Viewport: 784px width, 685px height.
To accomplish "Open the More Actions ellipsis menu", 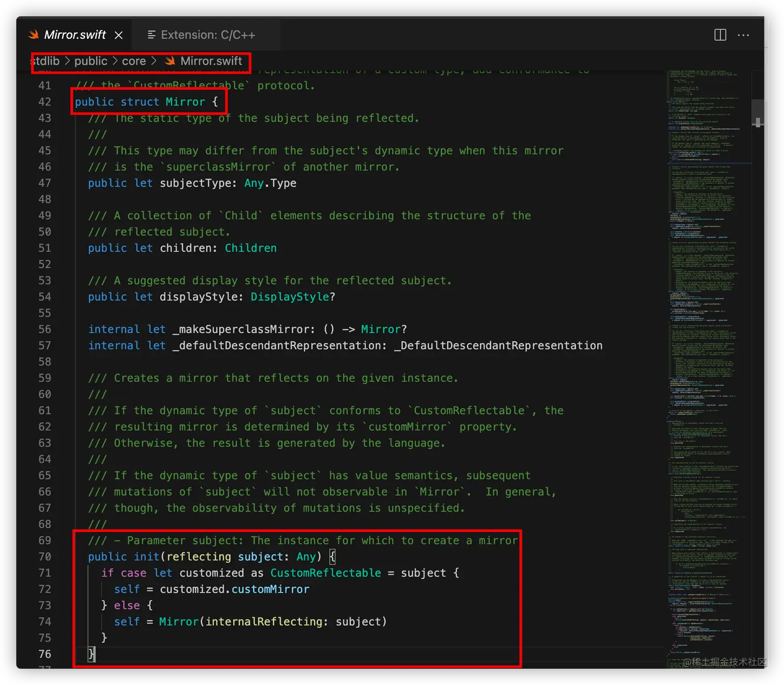I will coord(744,35).
